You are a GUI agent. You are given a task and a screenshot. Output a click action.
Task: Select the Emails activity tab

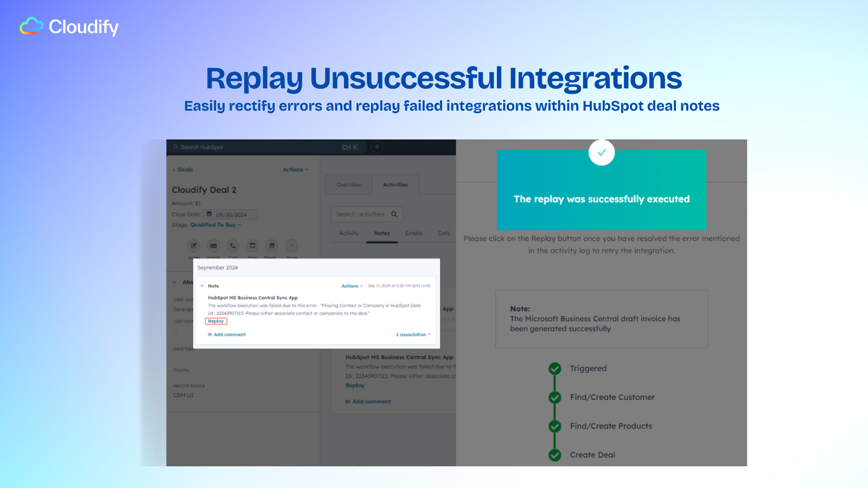pos(413,233)
